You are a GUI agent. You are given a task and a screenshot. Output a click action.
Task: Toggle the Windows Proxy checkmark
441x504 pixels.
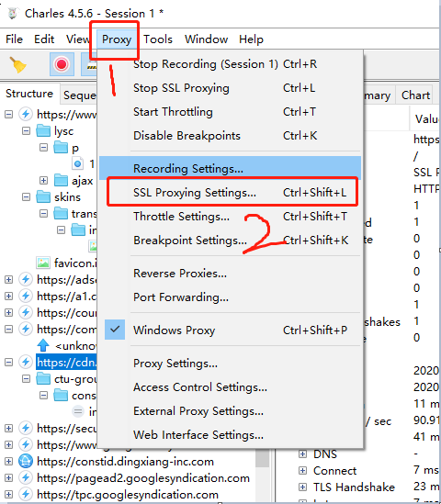coord(115,330)
